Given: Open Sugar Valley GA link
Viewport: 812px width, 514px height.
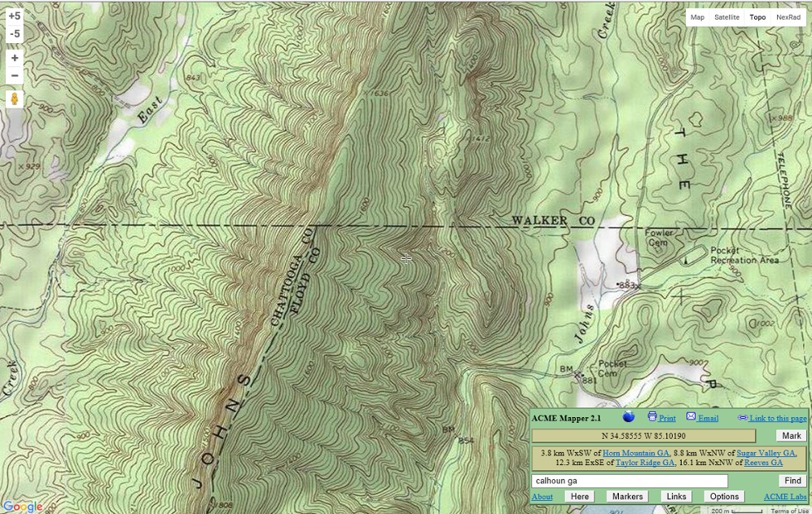Looking at the screenshot, I should pos(766,453).
